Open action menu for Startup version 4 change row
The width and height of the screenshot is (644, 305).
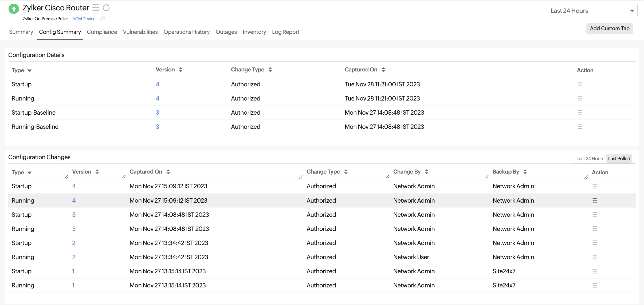click(x=595, y=186)
